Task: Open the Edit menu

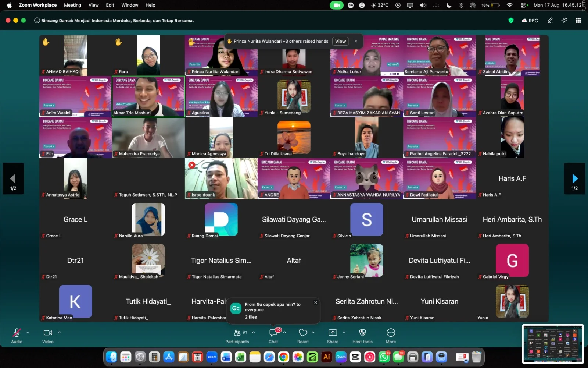Action: (110, 5)
